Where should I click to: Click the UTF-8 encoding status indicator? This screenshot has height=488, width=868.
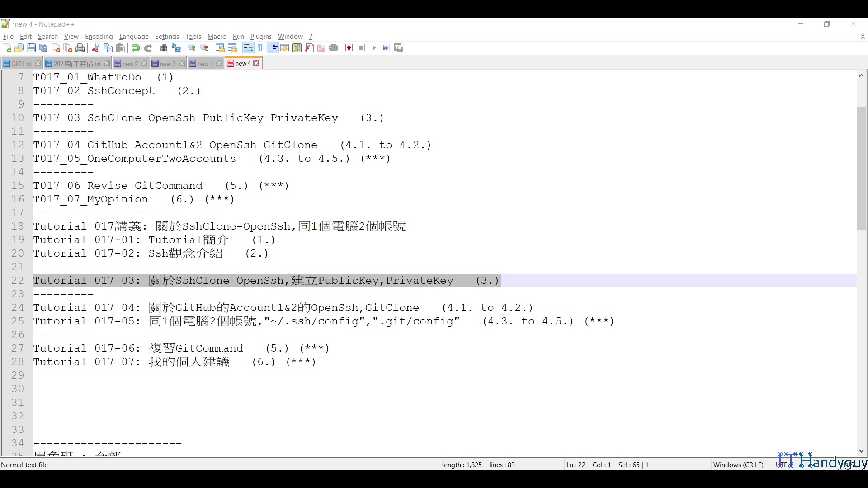(x=783, y=465)
